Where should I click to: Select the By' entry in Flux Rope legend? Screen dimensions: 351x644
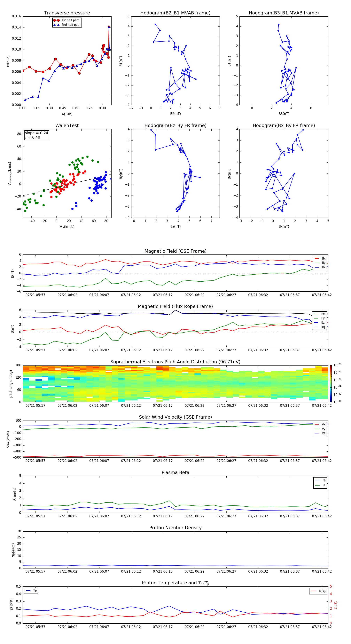(x=320, y=318)
